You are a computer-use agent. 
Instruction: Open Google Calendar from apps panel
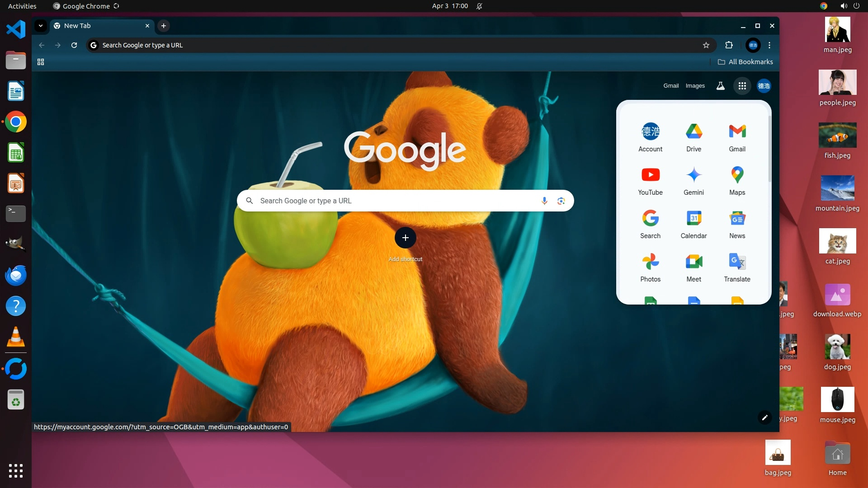693,223
